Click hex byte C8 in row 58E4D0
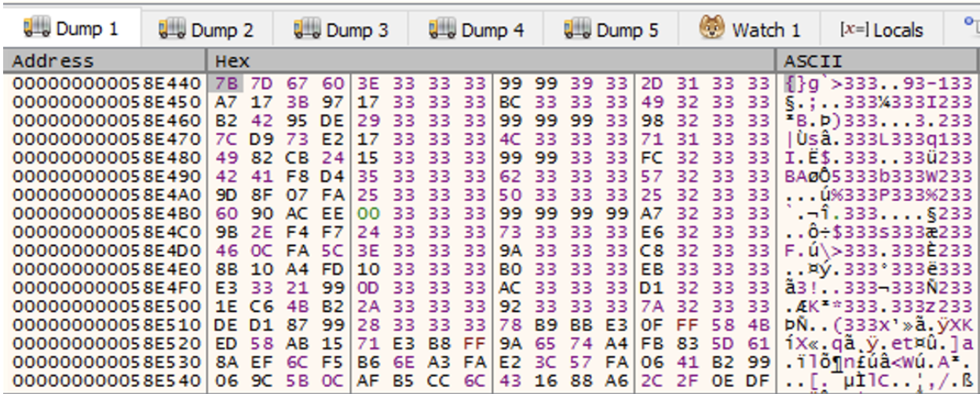Screen dimensions: 980x394 click(652, 252)
